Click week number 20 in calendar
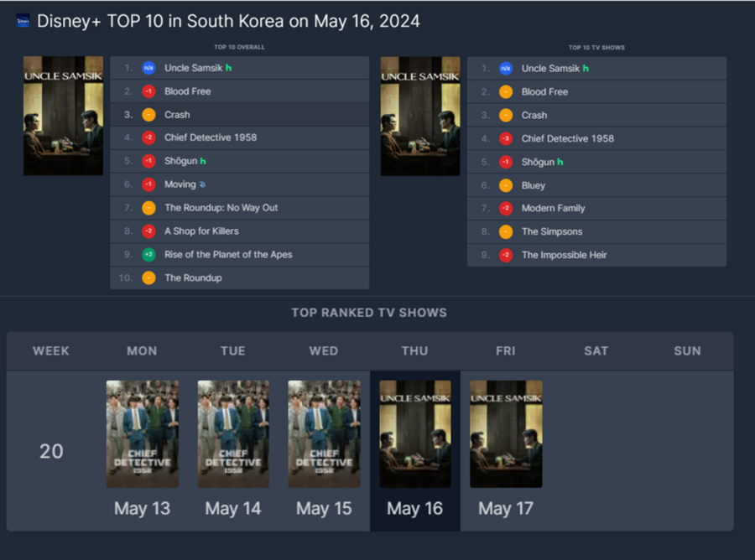Image resolution: width=755 pixels, height=560 pixels. point(51,451)
